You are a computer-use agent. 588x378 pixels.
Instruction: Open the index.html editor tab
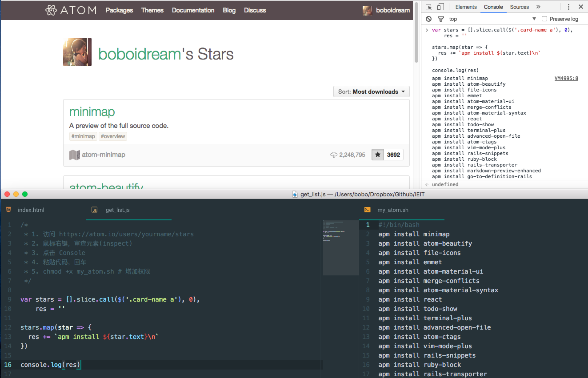coord(31,210)
